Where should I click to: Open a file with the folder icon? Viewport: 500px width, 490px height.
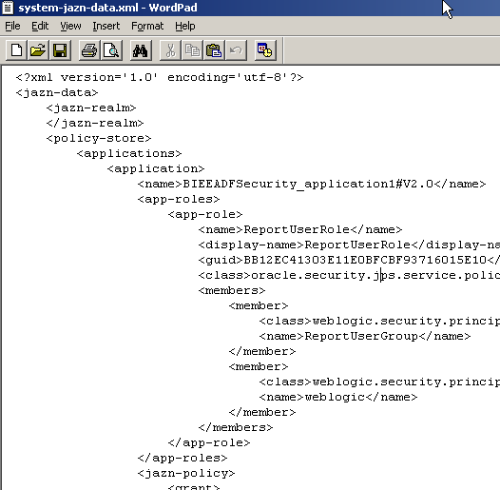pyautogui.click(x=38, y=51)
